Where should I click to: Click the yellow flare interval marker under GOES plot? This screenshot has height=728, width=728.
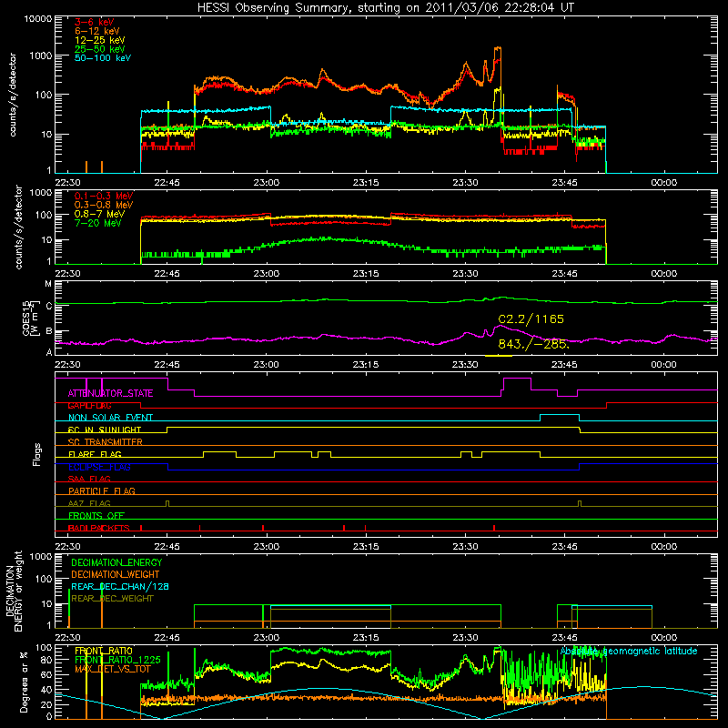[498, 356]
